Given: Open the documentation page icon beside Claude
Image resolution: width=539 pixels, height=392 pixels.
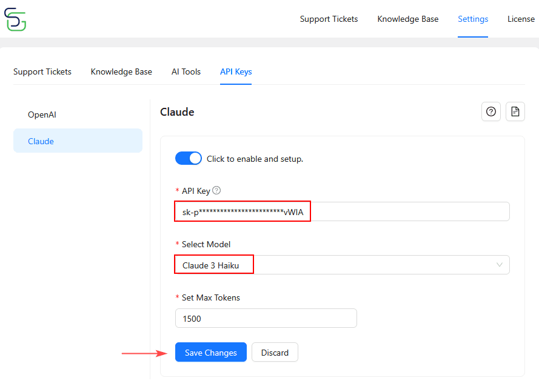Looking at the screenshot, I should [x=515, y=111].
